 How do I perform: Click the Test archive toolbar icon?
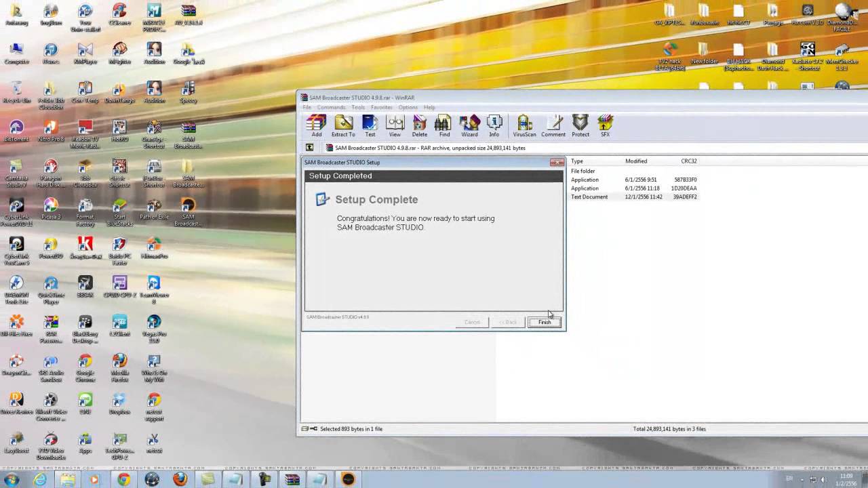[370, 126]
